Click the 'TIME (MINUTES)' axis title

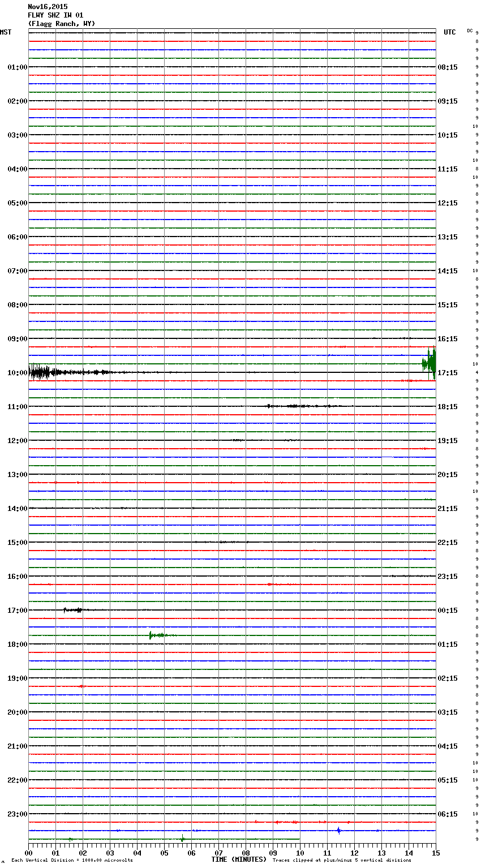point(239,860)
